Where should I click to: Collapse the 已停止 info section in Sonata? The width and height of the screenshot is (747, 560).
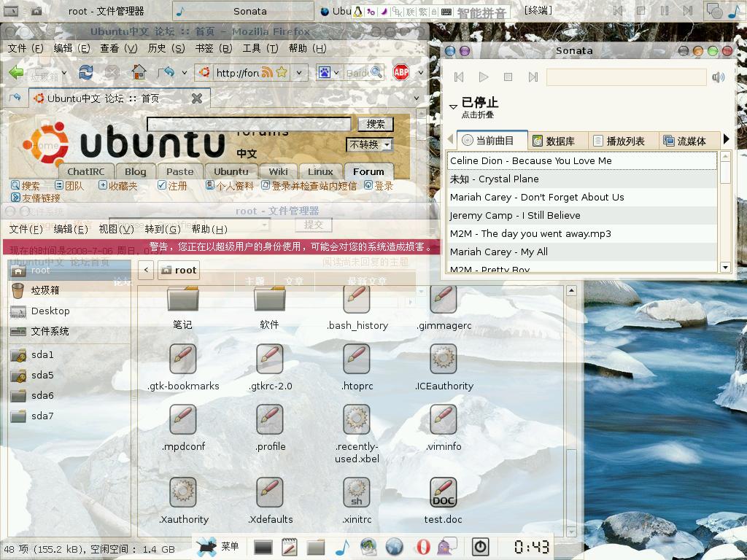454,106
